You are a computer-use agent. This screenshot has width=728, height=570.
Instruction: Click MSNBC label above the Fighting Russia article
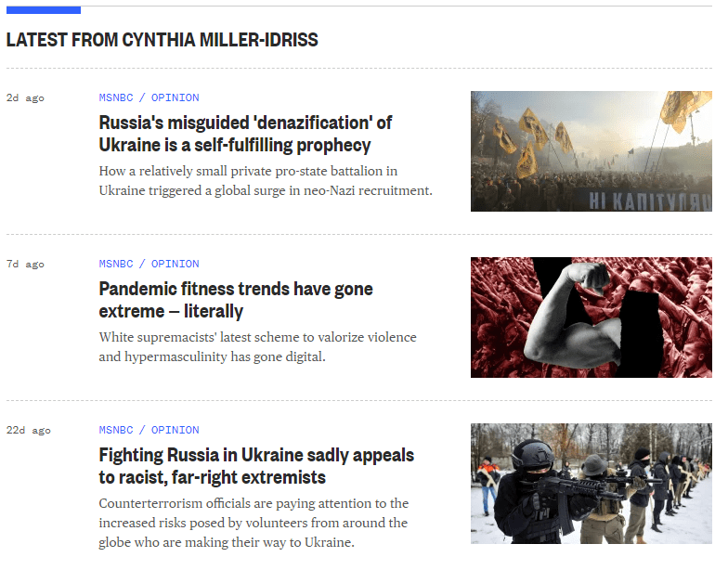[x=116, y=430]
